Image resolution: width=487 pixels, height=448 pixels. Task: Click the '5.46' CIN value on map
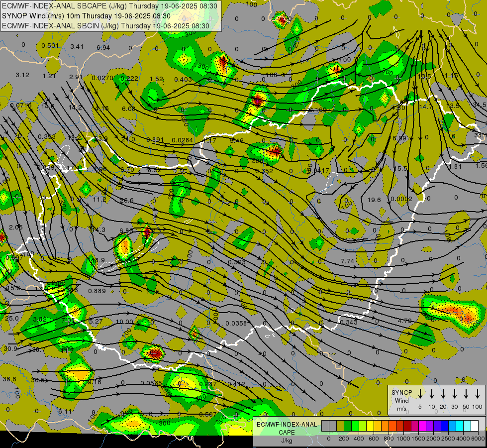(x=237, y=140)
